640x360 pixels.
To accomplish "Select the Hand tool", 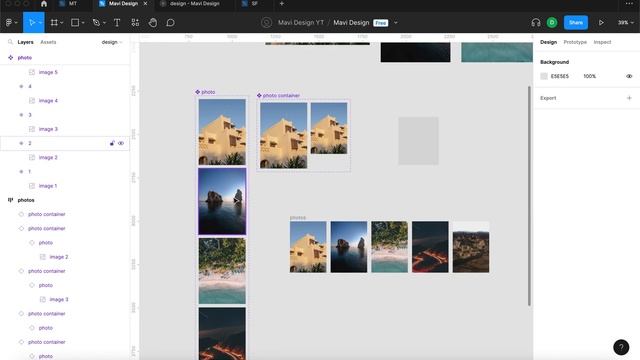I will pyautogui.click(x=153, y=23).
